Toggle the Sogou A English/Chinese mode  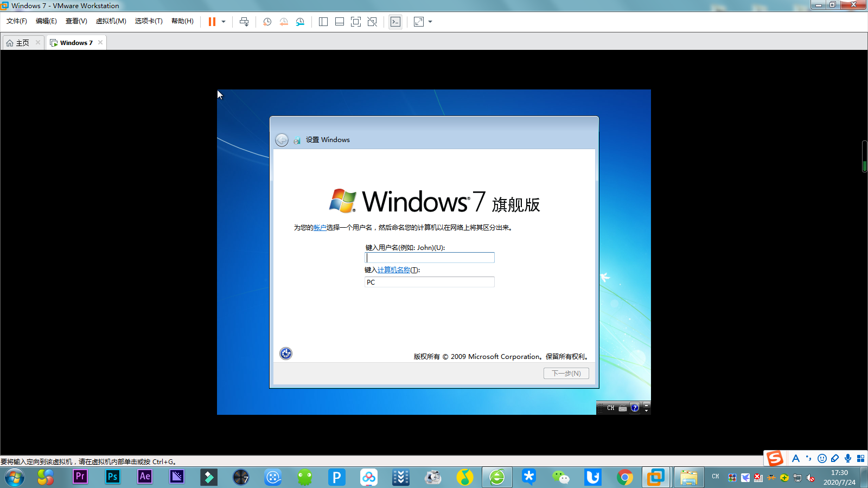tap(796, 458)
